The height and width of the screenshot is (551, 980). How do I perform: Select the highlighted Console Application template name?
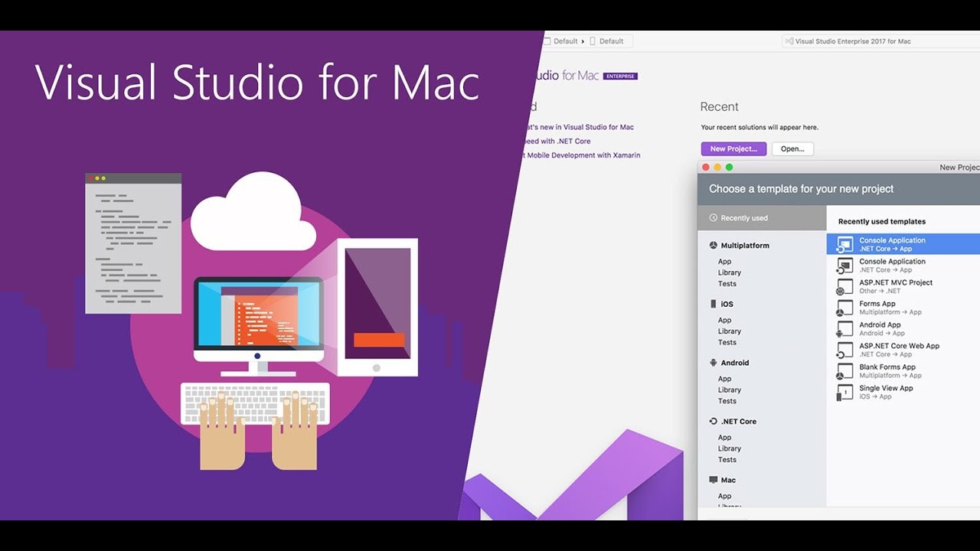click(892, 240)
